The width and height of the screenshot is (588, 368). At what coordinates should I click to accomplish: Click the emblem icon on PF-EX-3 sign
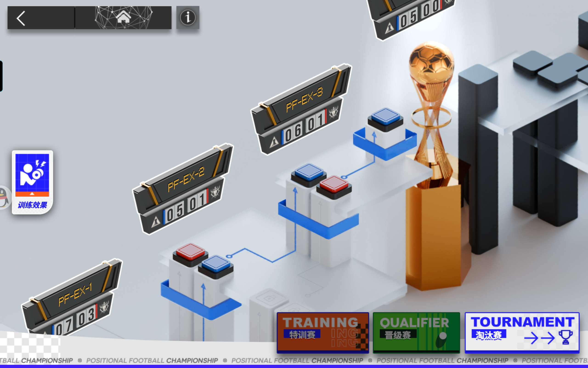pos(333,112)
